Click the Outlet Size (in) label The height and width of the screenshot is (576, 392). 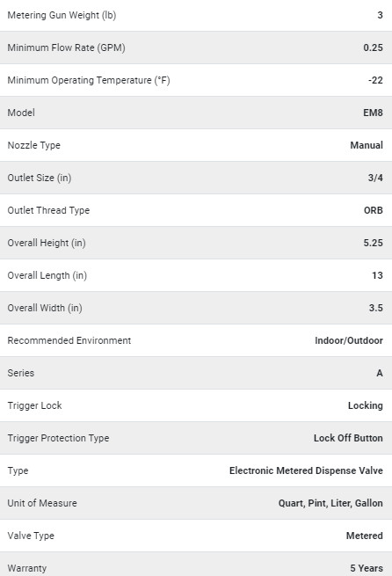coord(40,178)
